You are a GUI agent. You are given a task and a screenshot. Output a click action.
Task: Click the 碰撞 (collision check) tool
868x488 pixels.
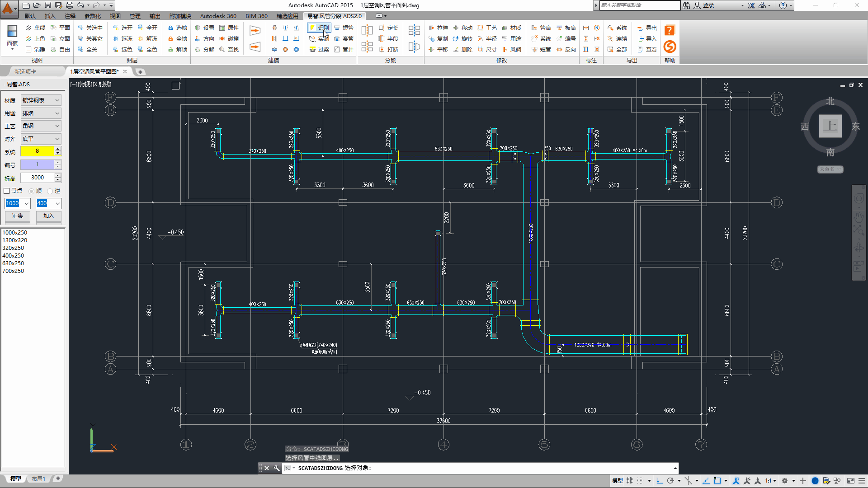pos(229,39)
